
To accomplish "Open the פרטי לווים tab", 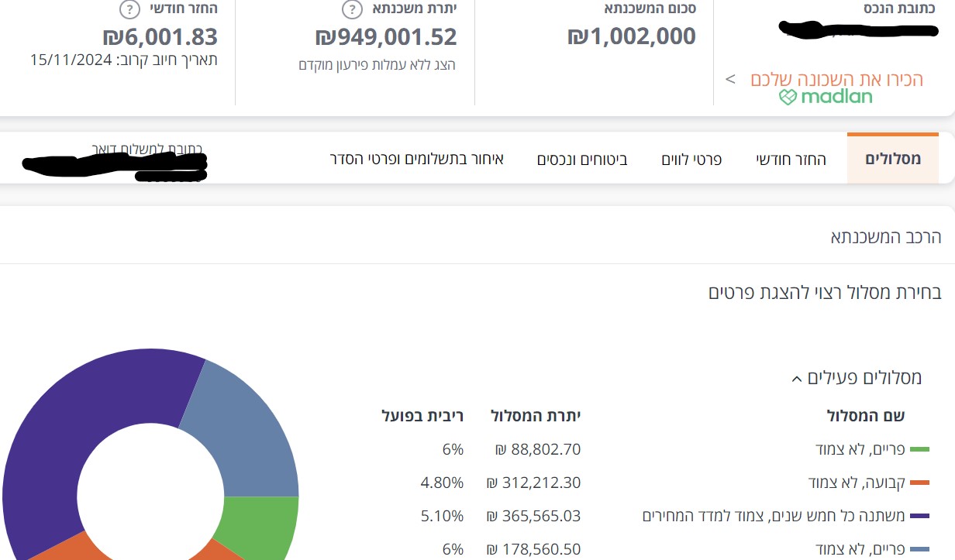I will 691,160.
